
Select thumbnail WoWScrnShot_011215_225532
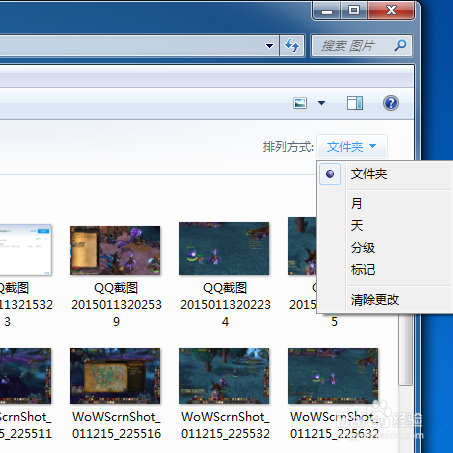click(x=224, y=376)
